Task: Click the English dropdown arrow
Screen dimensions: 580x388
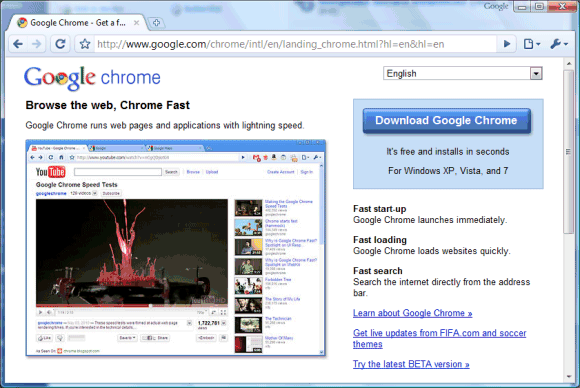Action: [536, 74]
